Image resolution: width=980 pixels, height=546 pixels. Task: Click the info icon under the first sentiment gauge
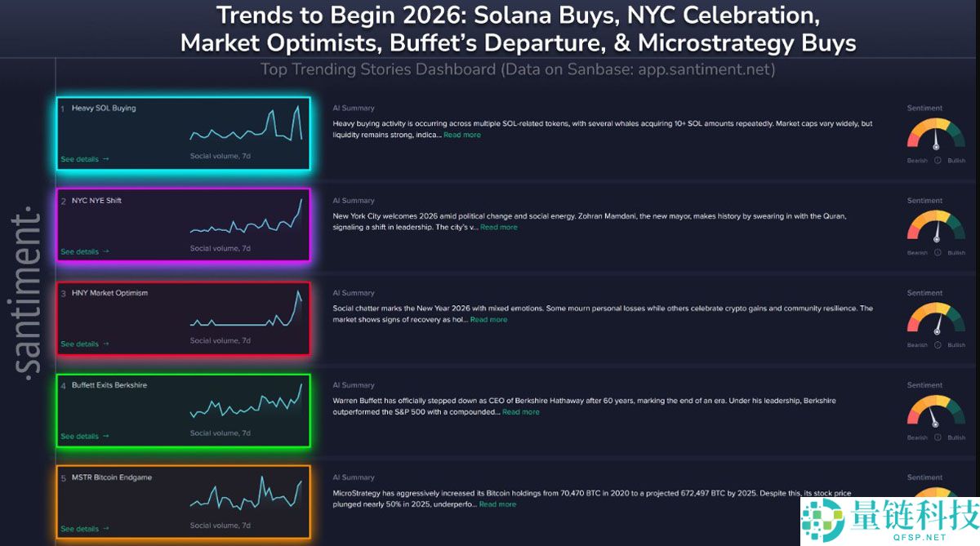point(937,161)
